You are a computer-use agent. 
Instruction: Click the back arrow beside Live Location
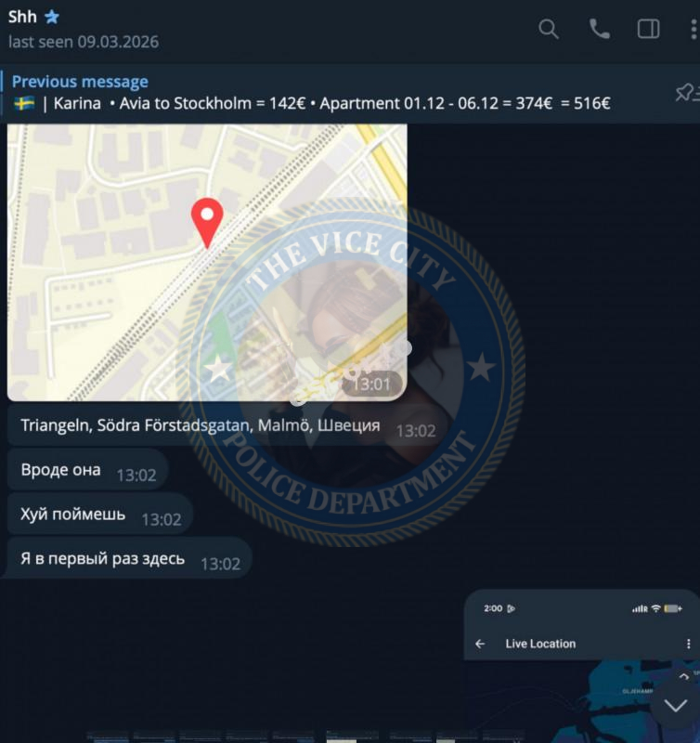[x=480, y=644]
